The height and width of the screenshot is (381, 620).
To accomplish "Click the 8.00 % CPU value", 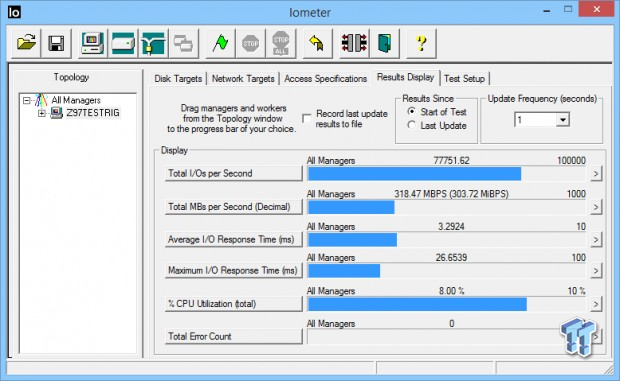I will (x=451, y=291).
